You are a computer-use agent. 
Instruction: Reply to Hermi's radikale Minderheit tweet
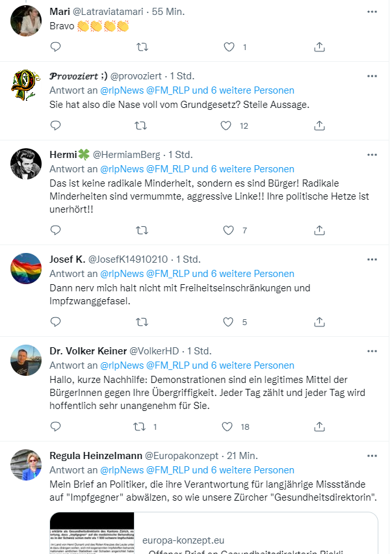click(x=56, y=230)
